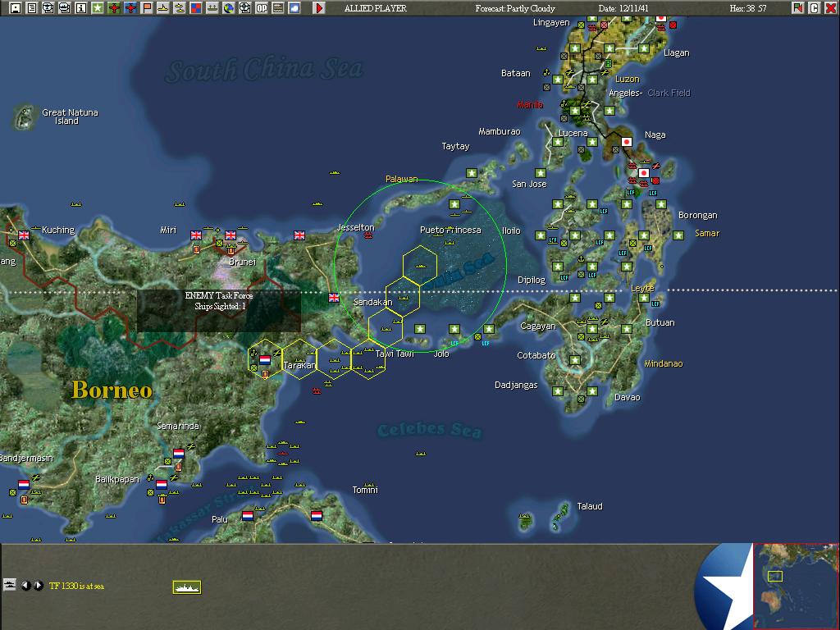Click the Talaud island label
Screen dimensions: 840x630
point(590,506)
